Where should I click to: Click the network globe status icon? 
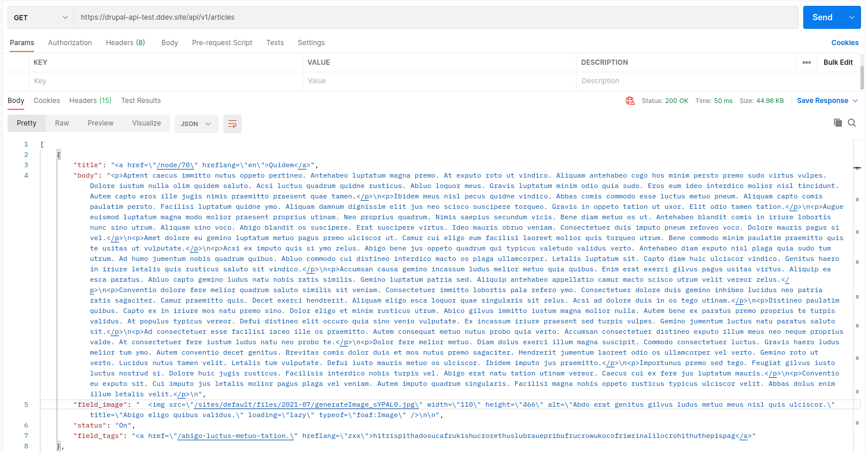coord(630,101)
